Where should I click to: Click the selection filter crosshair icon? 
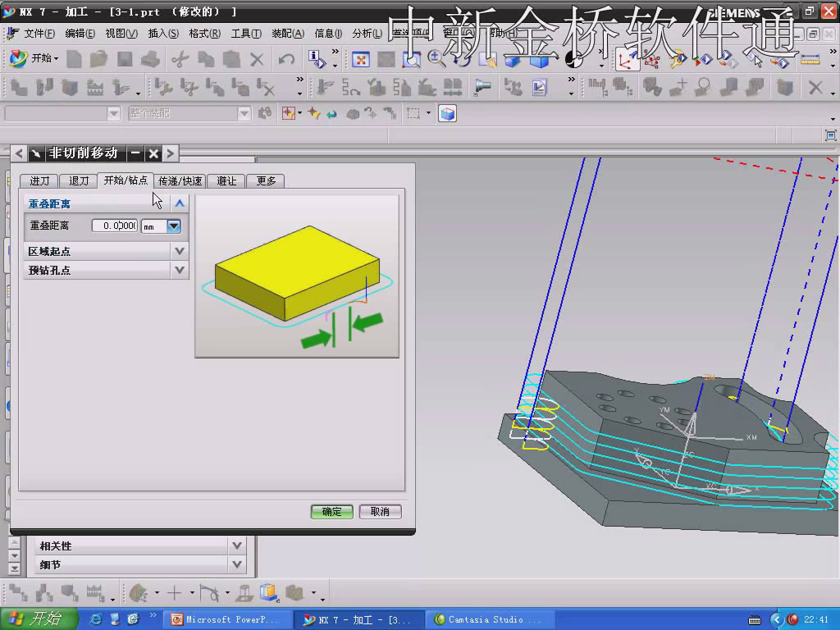tap(288, 113)
